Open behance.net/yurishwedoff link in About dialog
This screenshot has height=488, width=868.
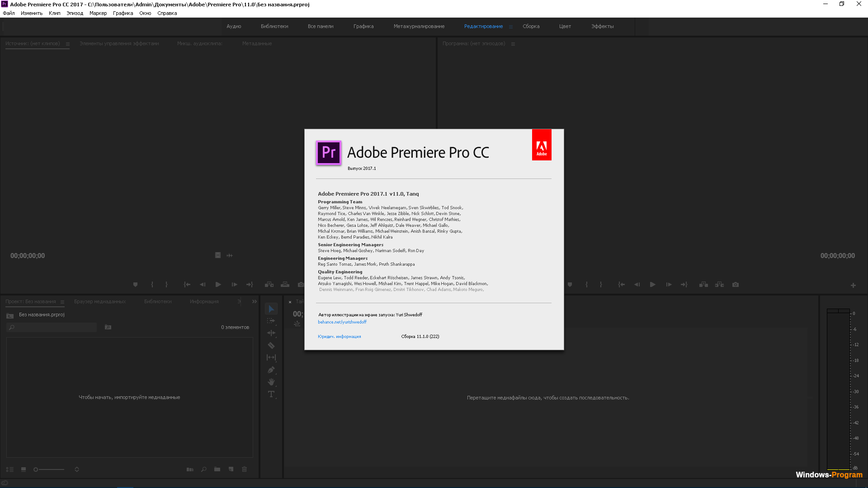coord(342,322)
